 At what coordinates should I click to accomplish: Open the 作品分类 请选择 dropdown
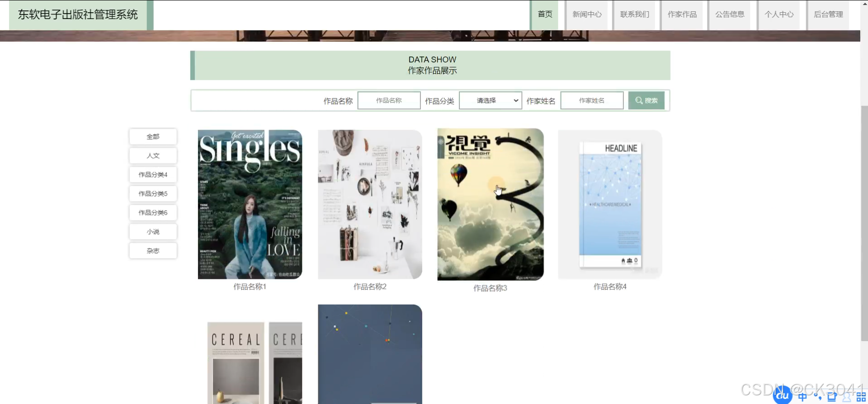[x=491, y=100]
